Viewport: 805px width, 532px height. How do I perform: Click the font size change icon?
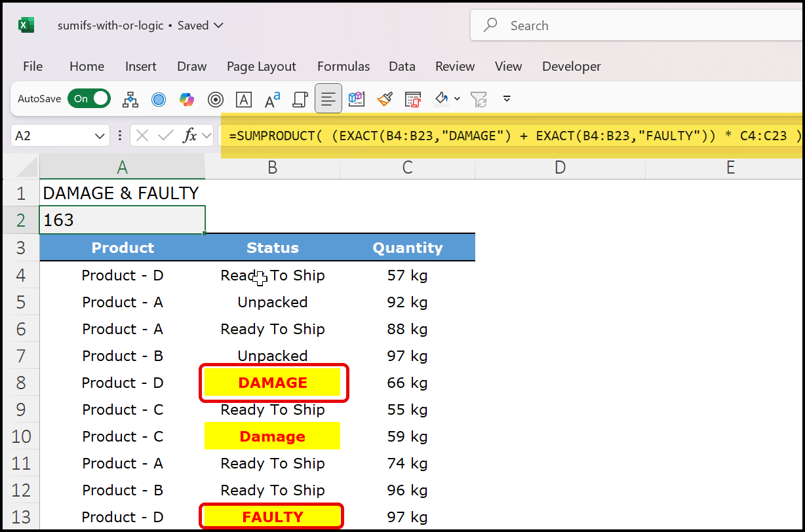coord(272,99)
